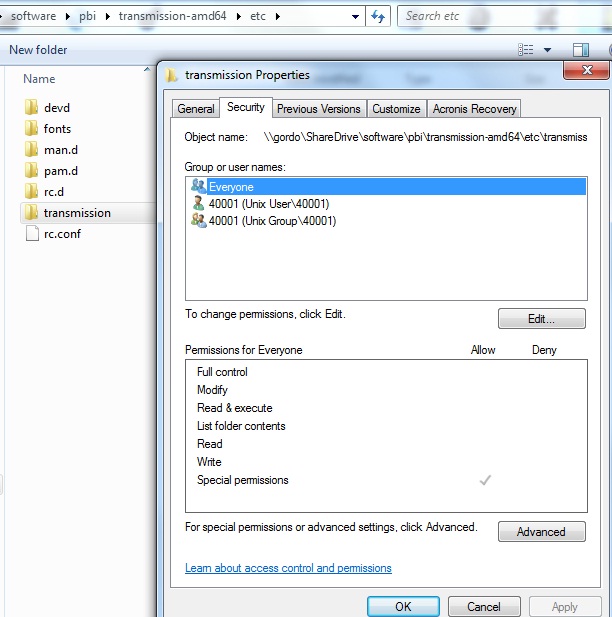This screenshot has width=612, height=617.
Task: Open Advanced security settings
Action: pos(542,532)
